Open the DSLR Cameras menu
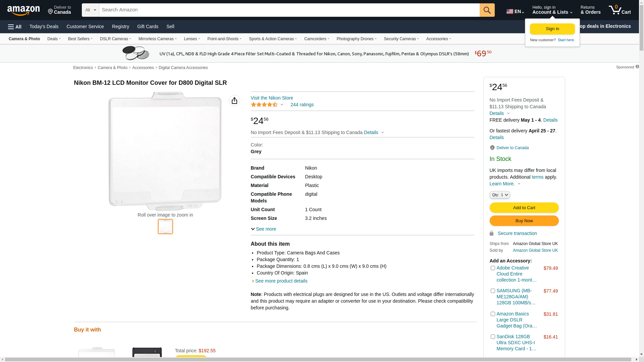The width and height of the screenshot is (644, 362). click(115, 39)
